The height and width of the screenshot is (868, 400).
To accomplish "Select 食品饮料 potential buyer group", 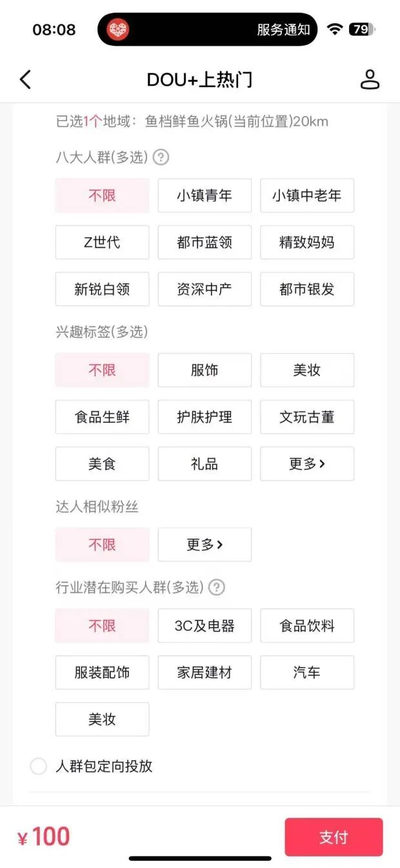I will (306, 625).
